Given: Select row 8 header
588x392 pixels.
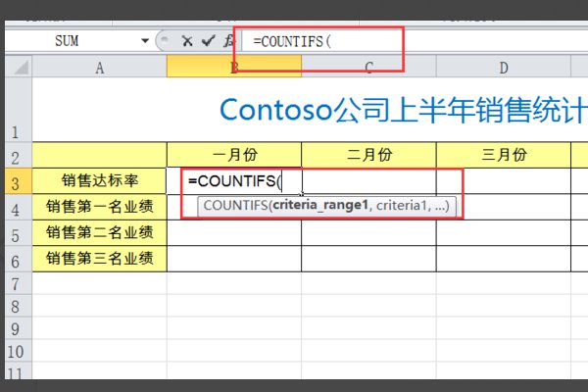Looking at the screenshot, I should tap(19, 306).
